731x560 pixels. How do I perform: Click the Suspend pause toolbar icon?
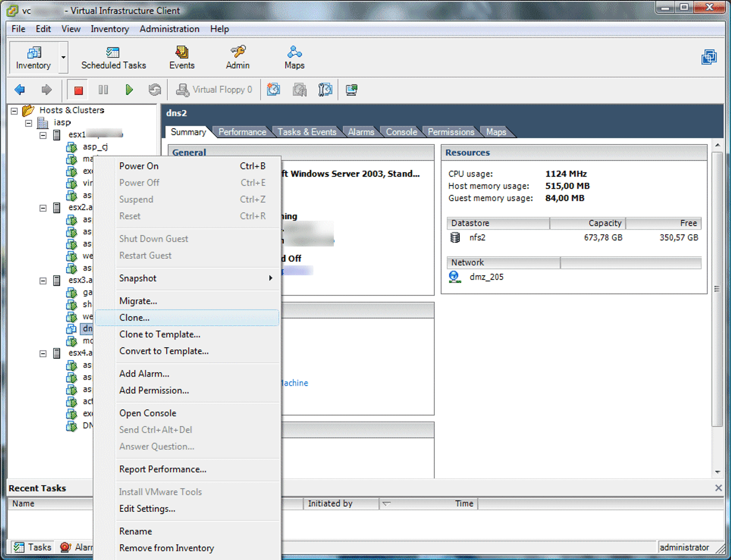[103, 89]
